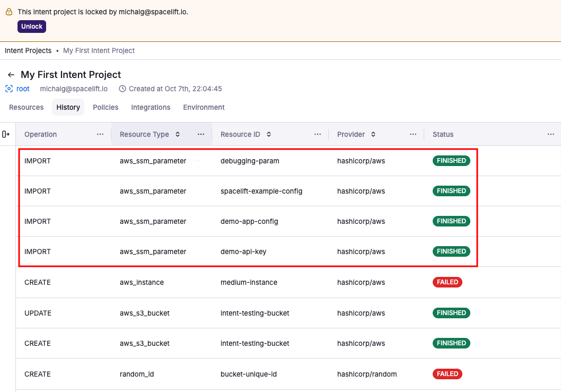
Task: Open Resource Type column options menu
Action: 201,134
